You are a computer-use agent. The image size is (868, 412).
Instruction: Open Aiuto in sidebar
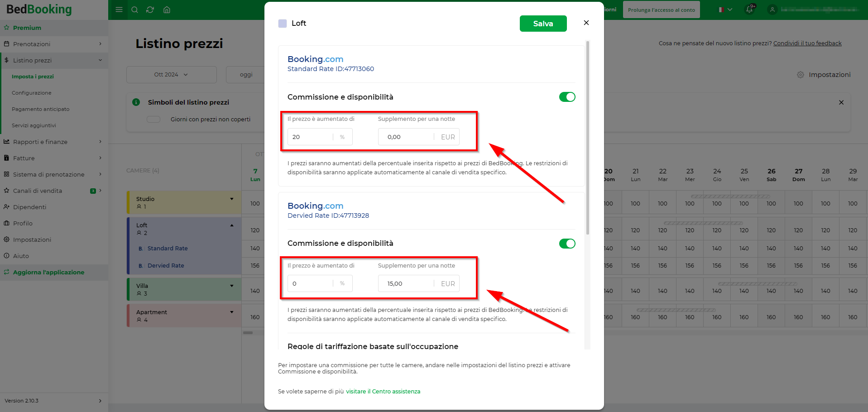54,256
